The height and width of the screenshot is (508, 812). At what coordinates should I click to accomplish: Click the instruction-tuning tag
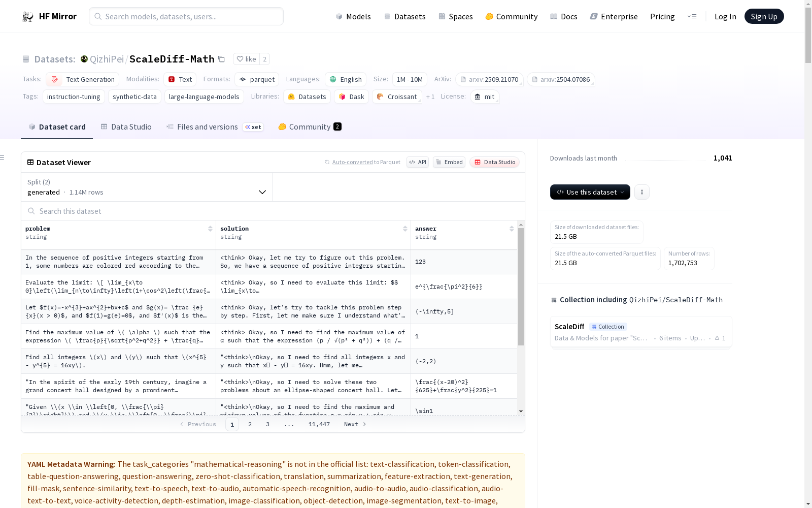click(74, 97)
